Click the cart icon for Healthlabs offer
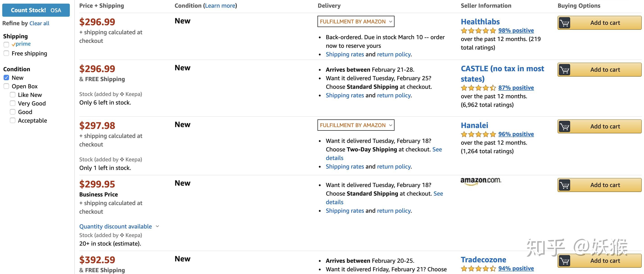Viewport: 644px width, 274px height. pyautogui.click(x=565, y=23)
